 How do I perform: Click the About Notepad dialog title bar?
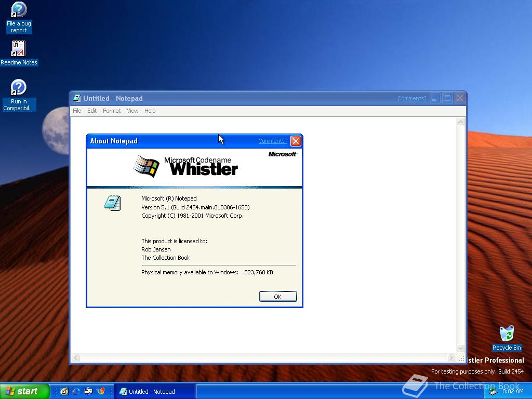tap(194, 141)
